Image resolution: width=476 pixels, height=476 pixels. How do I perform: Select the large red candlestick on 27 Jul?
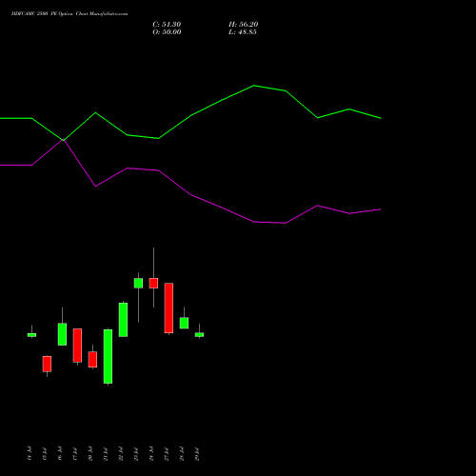click(x=169, y=308)
